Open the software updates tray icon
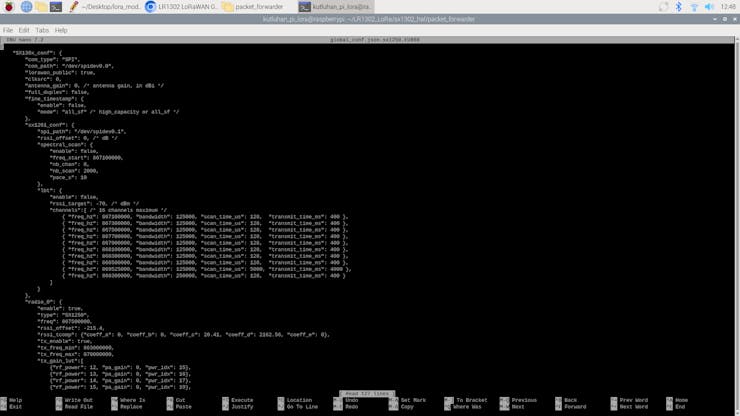This screenshot has width=740, height=416. [x=664, y=7]
